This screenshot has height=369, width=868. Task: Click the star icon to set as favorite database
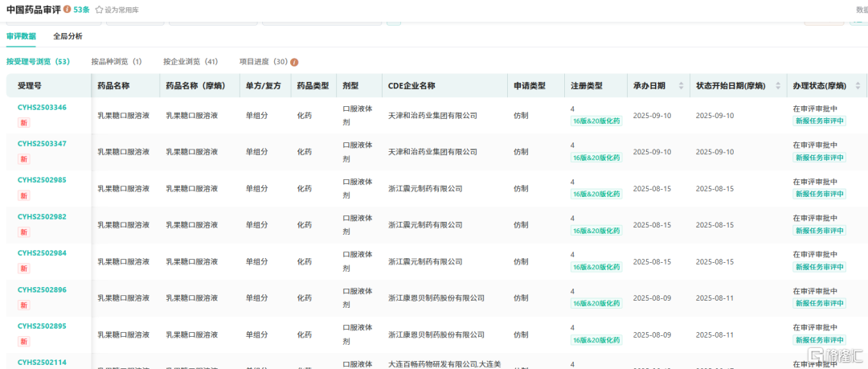pos(99,10)
